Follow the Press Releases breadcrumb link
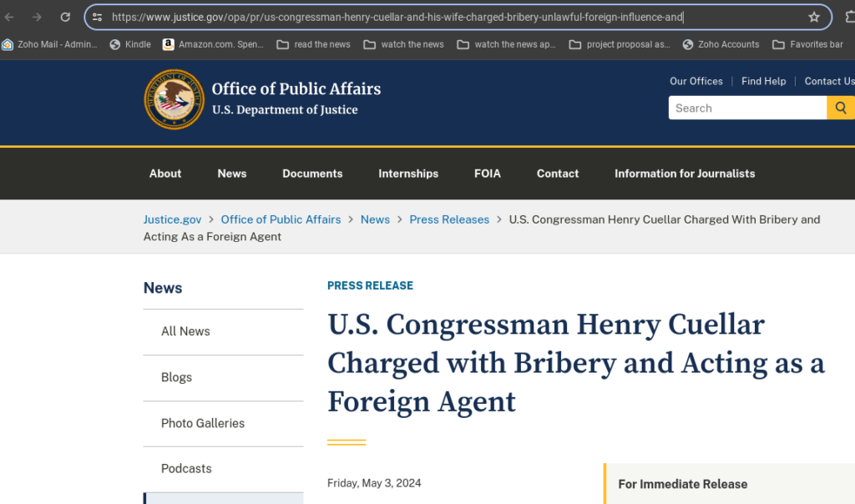855x504 pixels. click(449, 219)
